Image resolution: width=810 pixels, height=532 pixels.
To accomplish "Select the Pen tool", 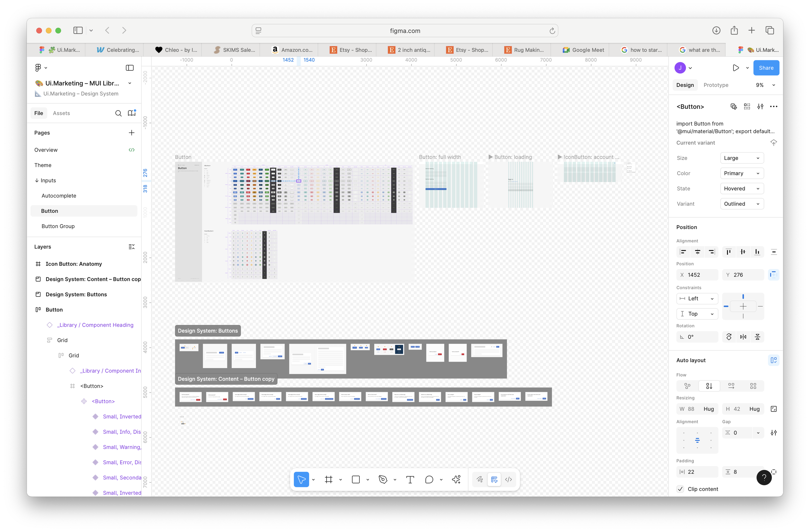I will (x=383, y=479).
